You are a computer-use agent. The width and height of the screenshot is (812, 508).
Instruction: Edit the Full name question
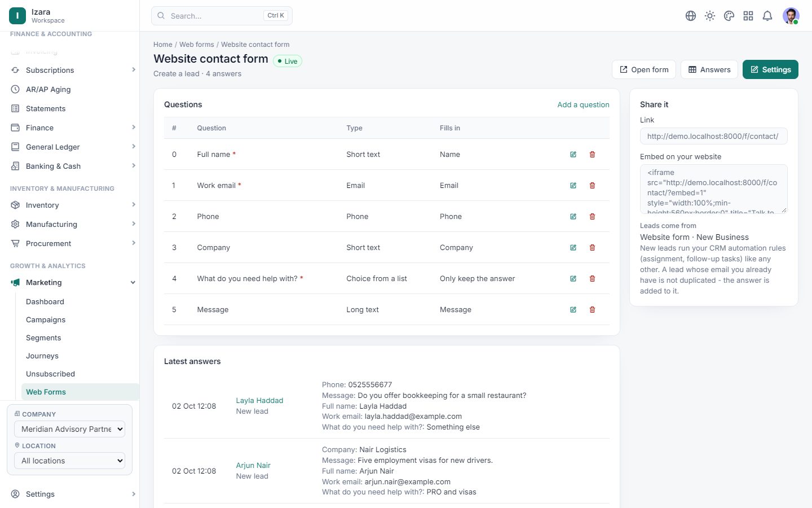tap(573, 155)
